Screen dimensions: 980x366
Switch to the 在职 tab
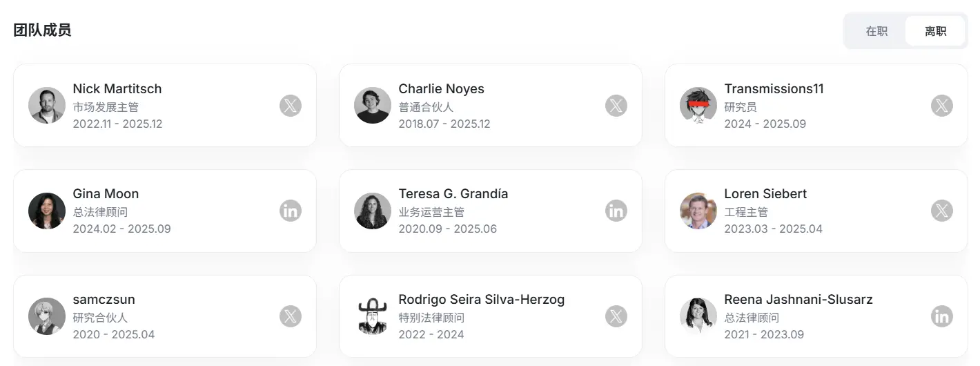tap(876, 31)
